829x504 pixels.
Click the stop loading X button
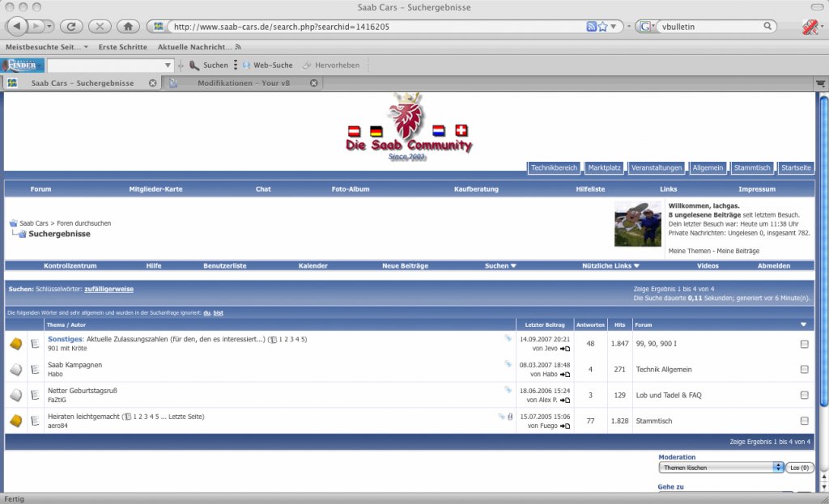coord(100,26)
